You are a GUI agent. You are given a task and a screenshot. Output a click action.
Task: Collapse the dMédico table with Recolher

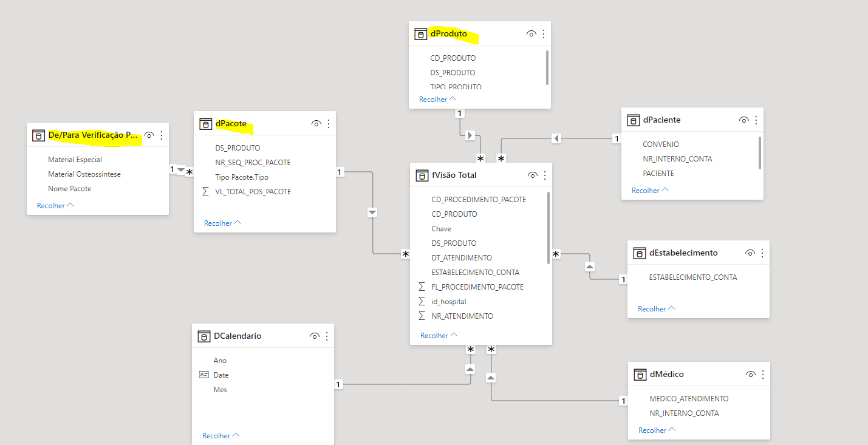(x=657, y=430)
